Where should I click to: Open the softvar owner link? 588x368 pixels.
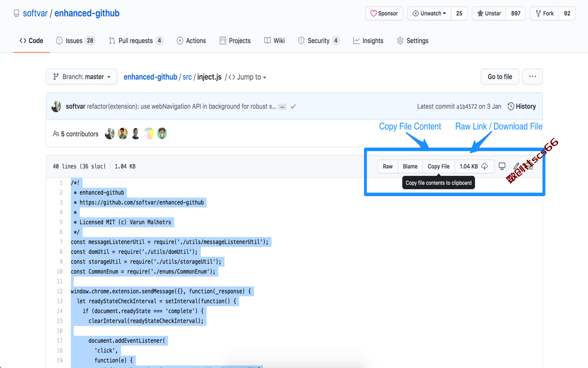(x=35, y=13)
